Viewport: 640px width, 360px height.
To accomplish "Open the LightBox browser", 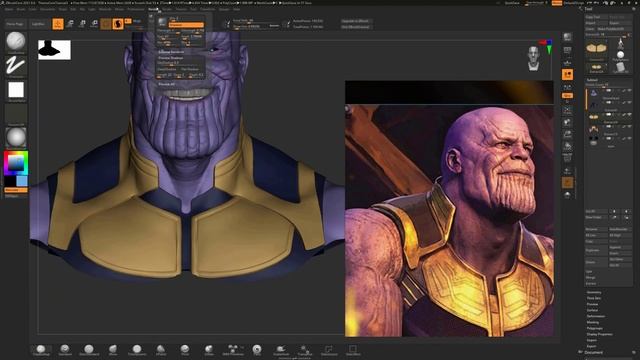I will tap(38, 24).
